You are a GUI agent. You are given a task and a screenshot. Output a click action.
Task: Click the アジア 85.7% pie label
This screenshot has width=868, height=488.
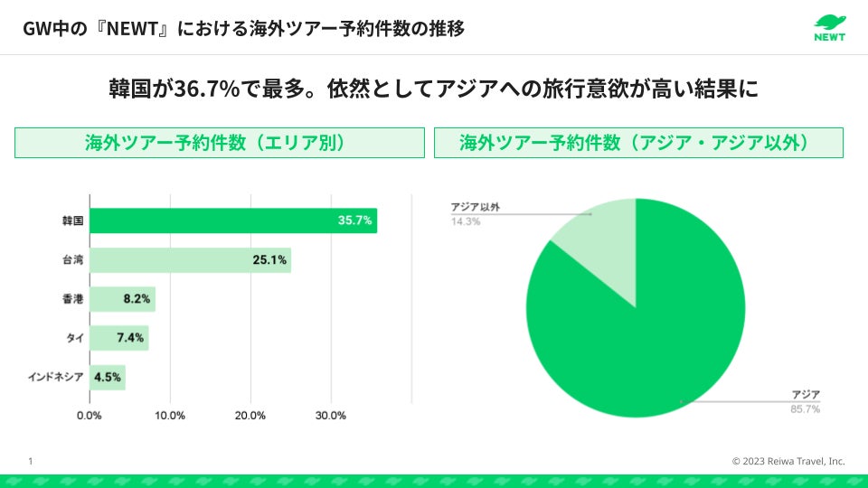pyautogui.click(x=805, y=402)
